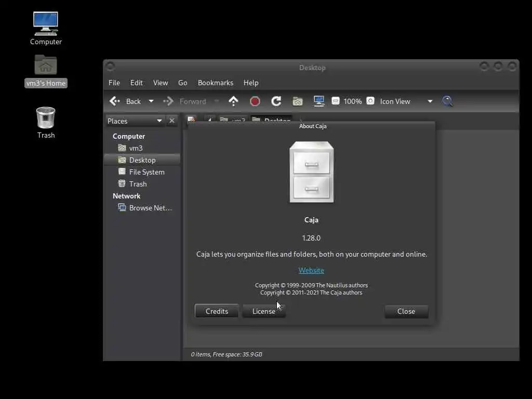Click the Credits button

tap(217, 311)
